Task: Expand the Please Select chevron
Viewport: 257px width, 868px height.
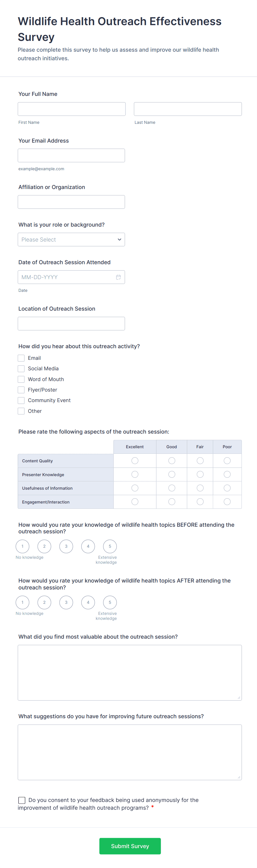Action: click(120, 240)
